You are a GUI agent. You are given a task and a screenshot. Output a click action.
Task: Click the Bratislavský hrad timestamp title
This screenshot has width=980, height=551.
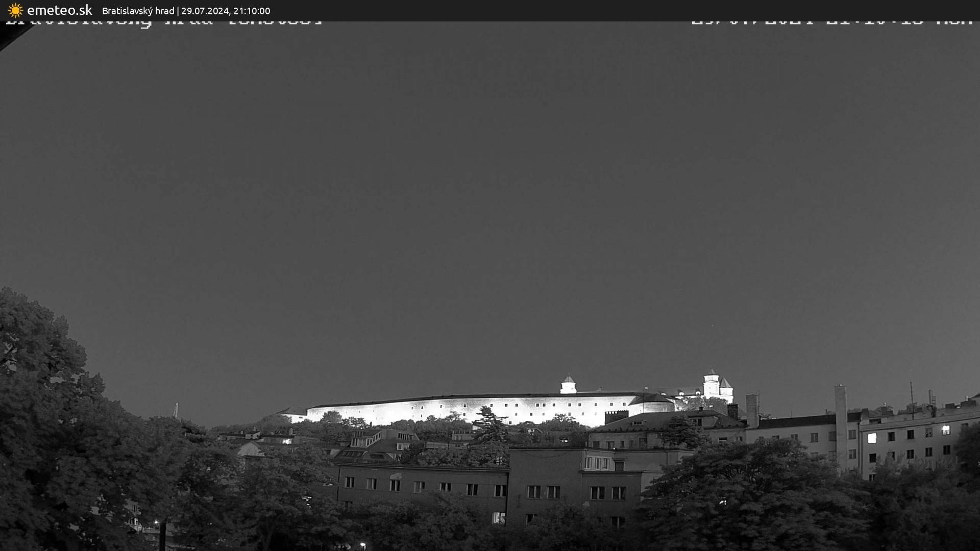pyautogui.click(x=186, y=11)
